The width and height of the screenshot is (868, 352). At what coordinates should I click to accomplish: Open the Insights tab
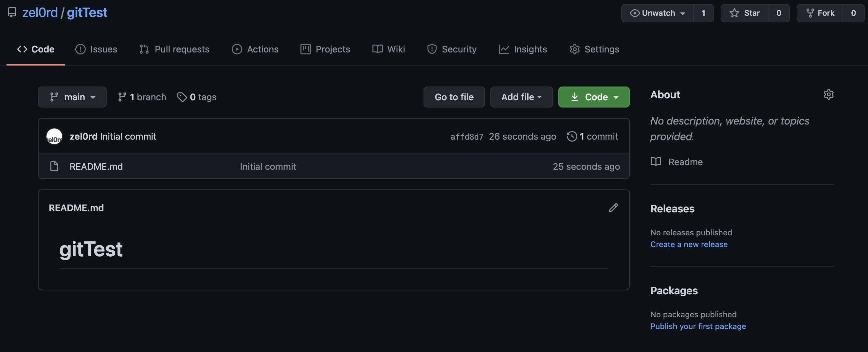coord(523,49)
